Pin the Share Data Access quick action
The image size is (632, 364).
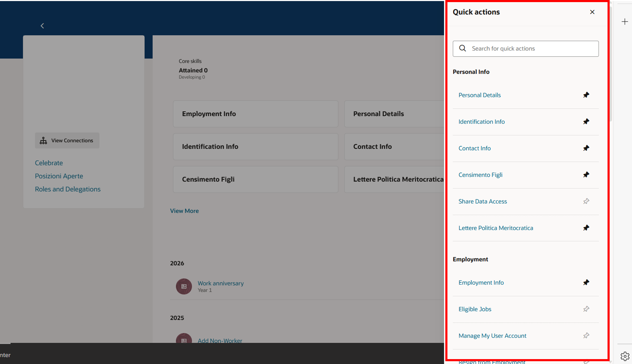586,201
